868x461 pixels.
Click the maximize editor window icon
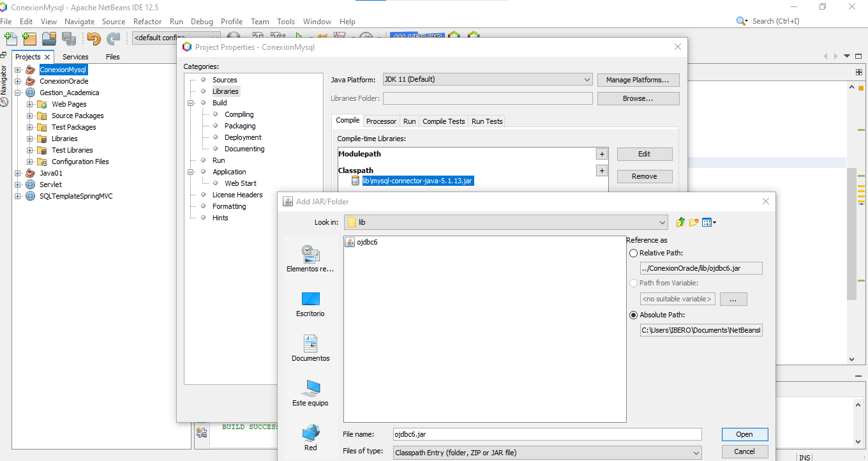(859, 56)
